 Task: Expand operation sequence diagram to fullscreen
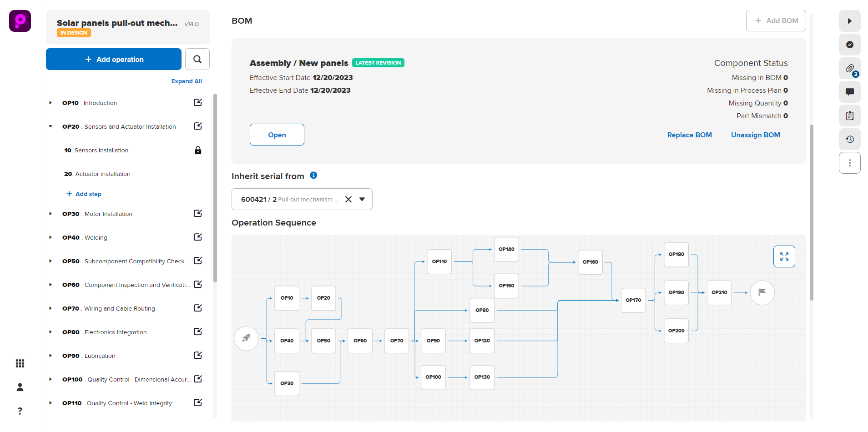click(x=784, y=256)
